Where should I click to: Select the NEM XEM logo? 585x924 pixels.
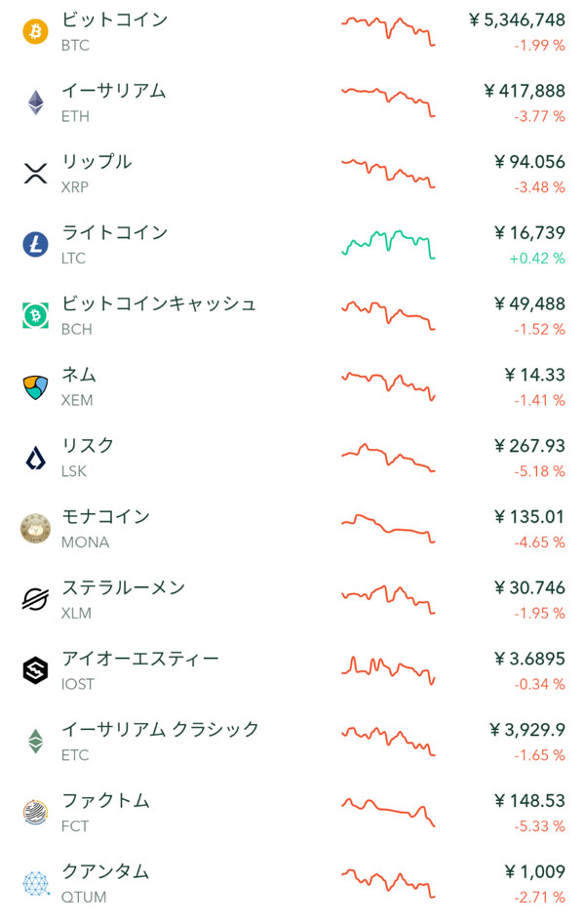35,386
